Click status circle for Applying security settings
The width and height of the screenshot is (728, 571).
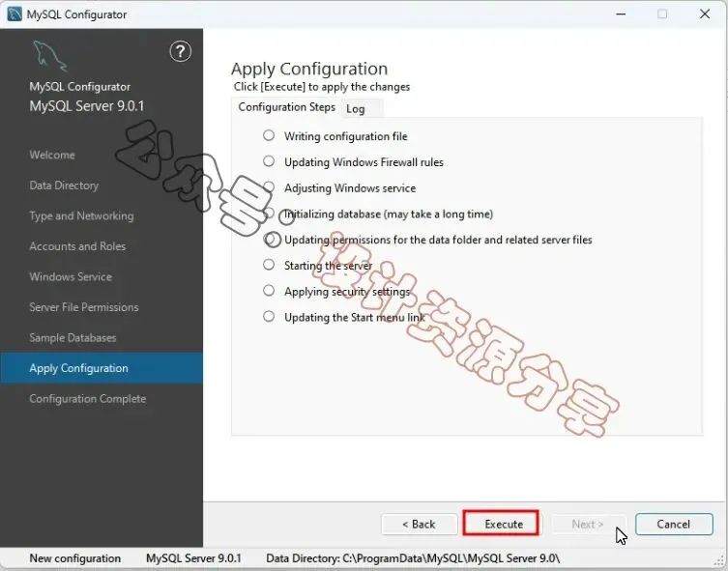[269, 291]
